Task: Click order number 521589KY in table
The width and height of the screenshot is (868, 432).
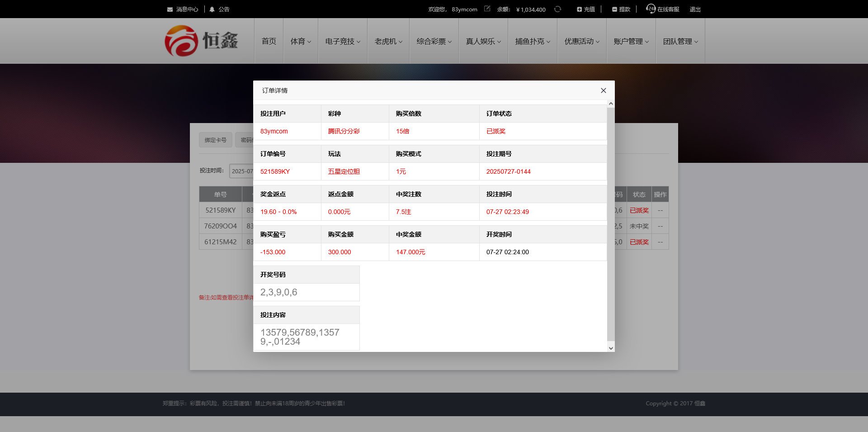Action: tap(221, 210)
